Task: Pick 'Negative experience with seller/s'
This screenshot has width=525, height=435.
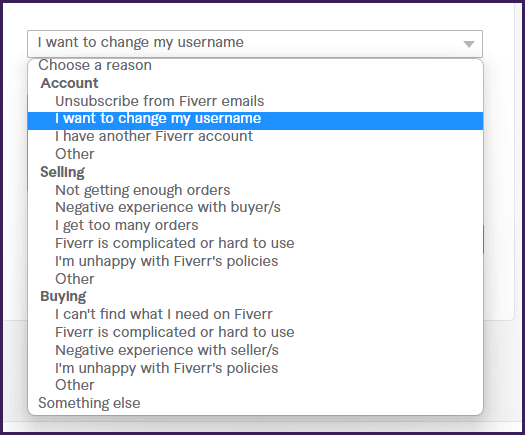Action: point(255,350)
